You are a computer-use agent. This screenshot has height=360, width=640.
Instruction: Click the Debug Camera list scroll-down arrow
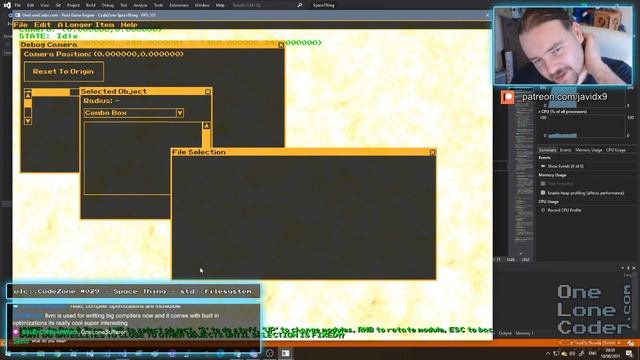[28, 121]
